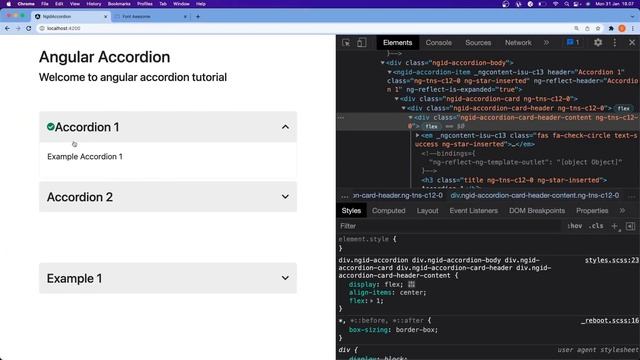Screen dimensions: 640x360
Task: Toggle the computed styles sidebar pane icon
Action: (630, 226)
